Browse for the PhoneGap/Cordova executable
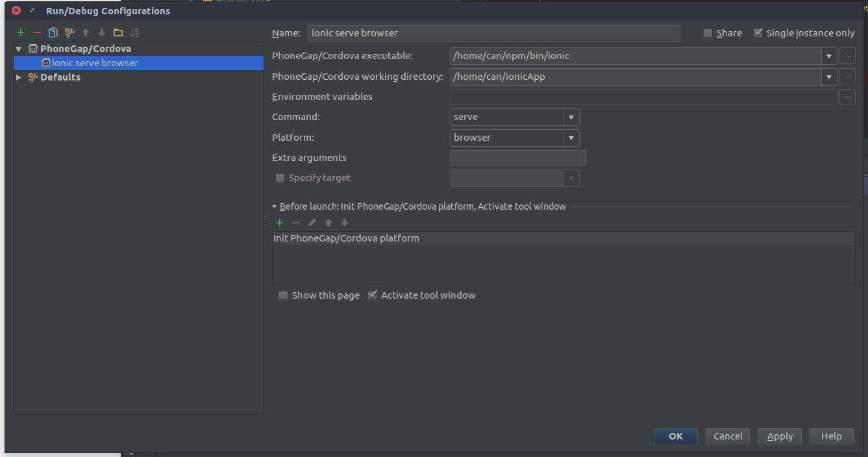868x457 pixels. point(848,56)
